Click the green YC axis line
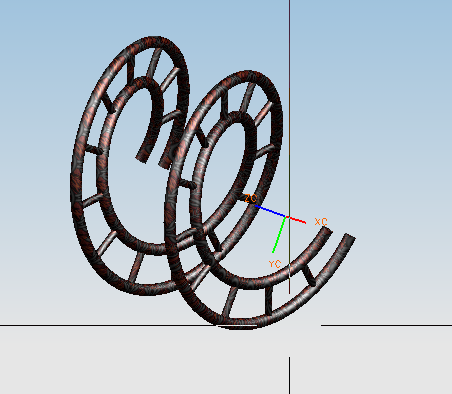 click(x=279, y=235)
